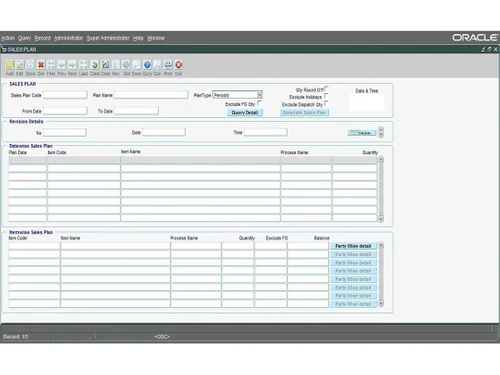Click the Generate Sales Plan button

tap(304, 113)
